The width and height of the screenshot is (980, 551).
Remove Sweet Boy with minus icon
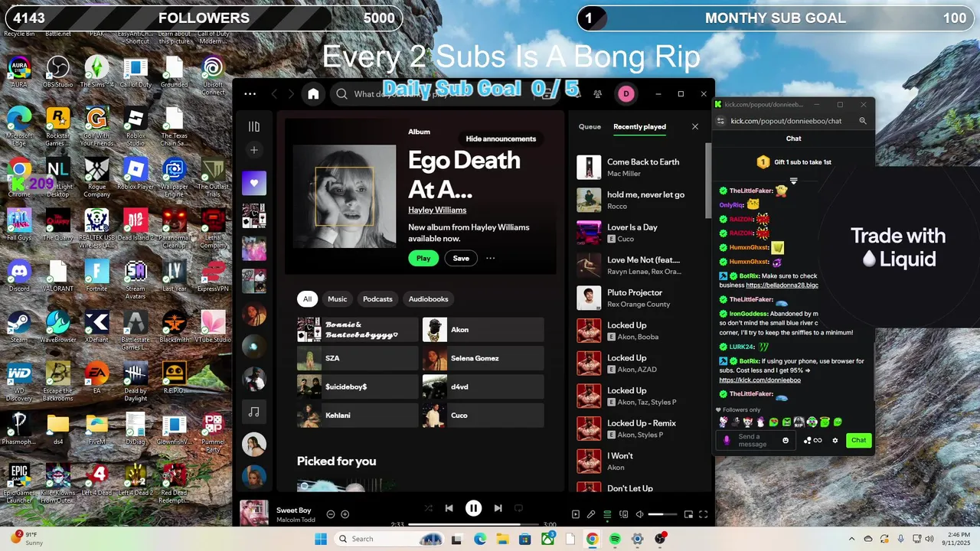[x=331, y=514]
